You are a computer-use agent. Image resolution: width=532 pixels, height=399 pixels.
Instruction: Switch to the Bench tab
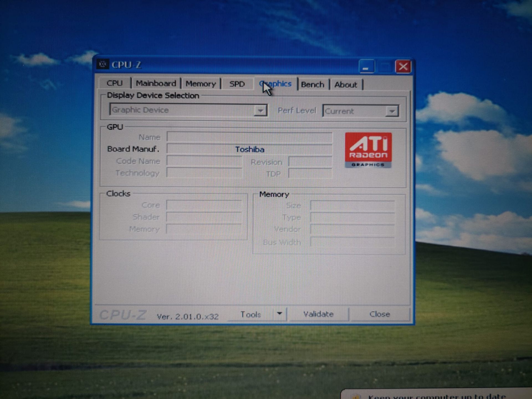coord(313,85)
